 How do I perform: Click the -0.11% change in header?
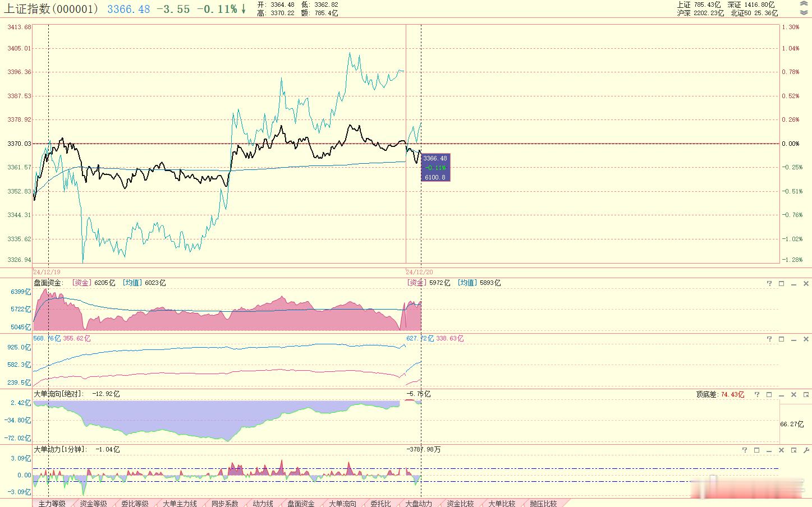[217, 9]
